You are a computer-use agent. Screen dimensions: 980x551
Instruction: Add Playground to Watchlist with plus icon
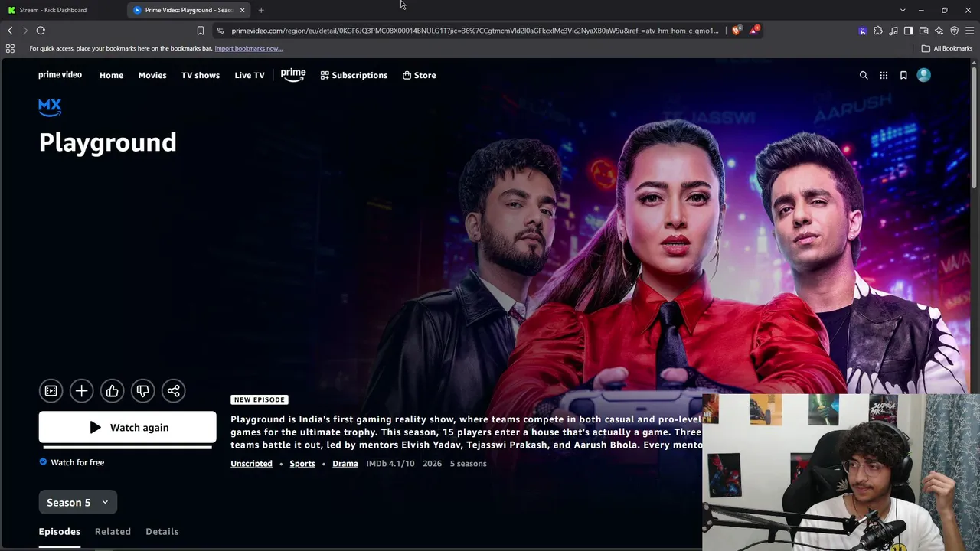81,391
